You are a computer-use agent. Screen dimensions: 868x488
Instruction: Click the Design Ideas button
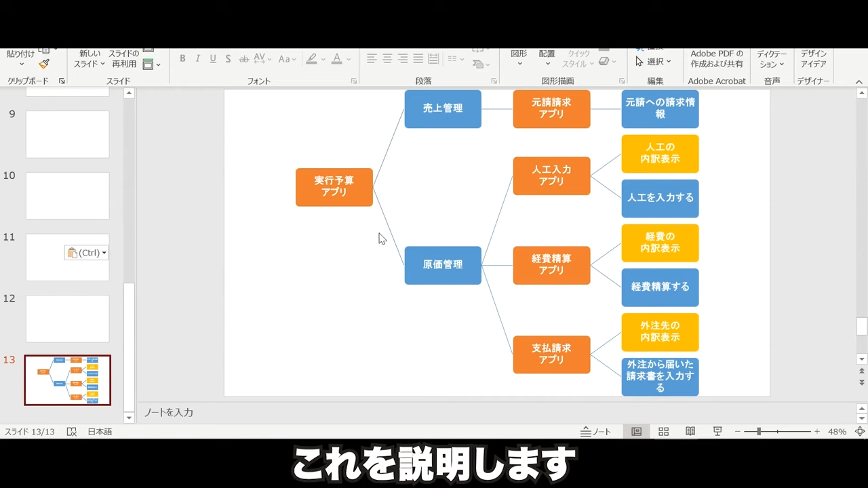tap(813, 59)
